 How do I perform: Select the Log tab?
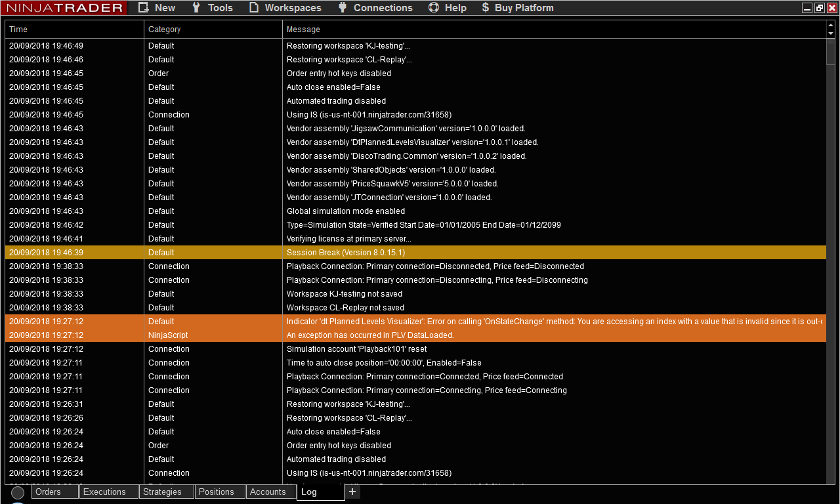point(321,492)
